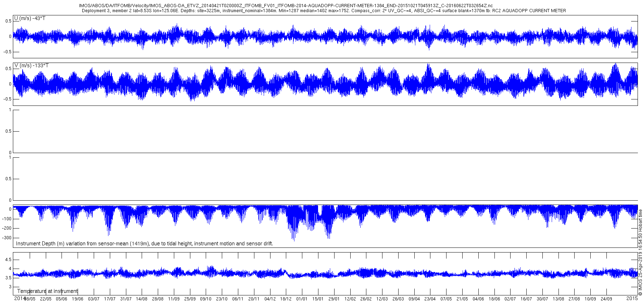644x304 pixels.
Task: Click the '03/07' date tick label
Action: (x=94, y=299)
